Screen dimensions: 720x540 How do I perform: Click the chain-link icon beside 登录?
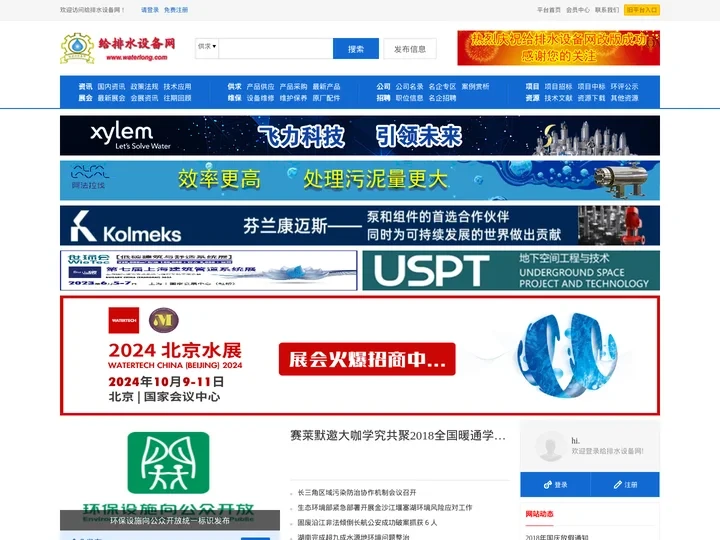pos(547,484)
